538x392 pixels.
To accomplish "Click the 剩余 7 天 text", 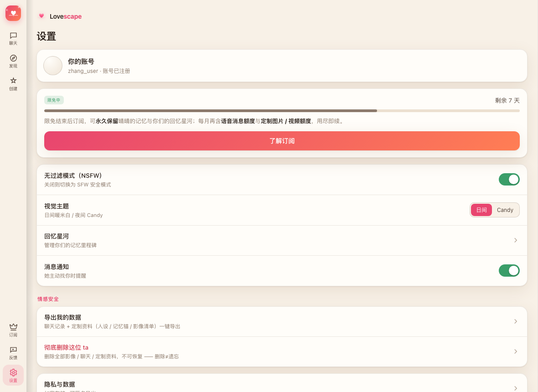I will tap(507, 100).
